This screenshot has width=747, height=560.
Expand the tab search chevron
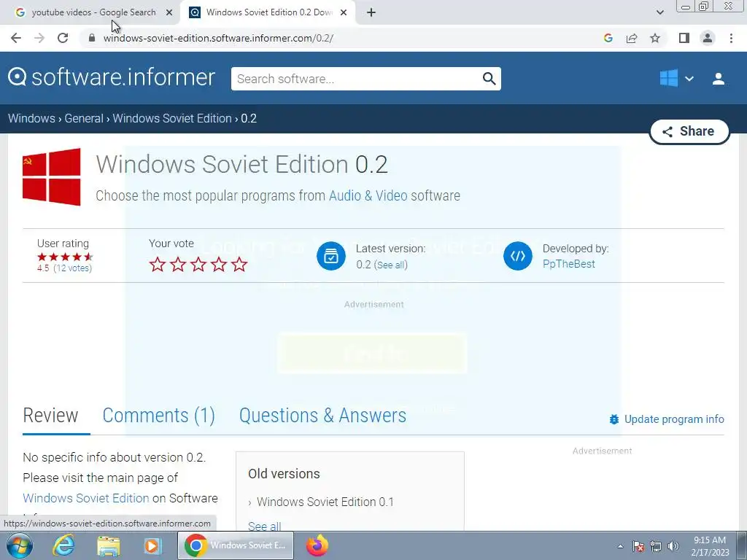pyautogui.click(x=659, y=12)
